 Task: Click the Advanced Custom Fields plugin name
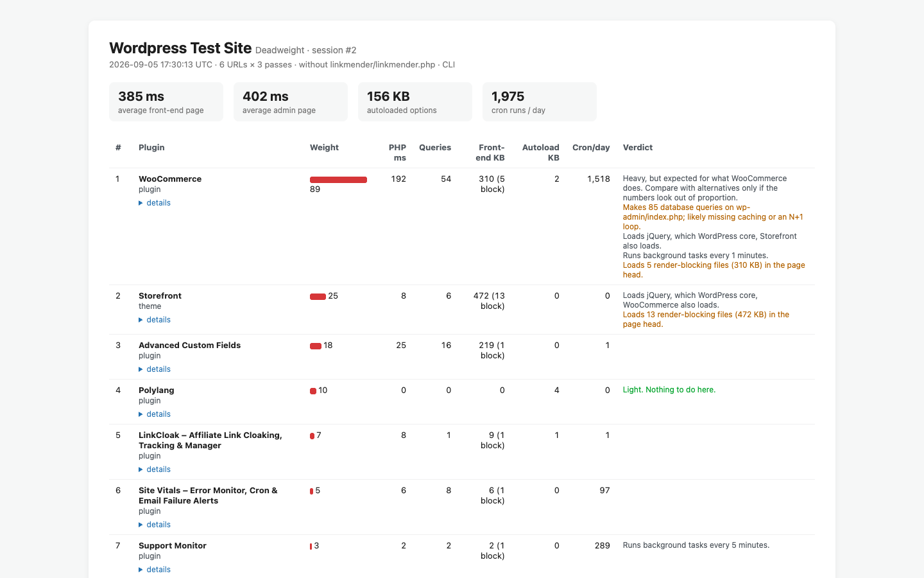(189, 346)
